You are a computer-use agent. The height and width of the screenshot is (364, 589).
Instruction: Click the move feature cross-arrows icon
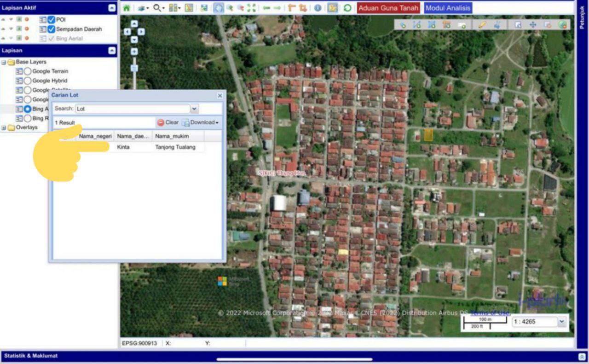coord(533,25)
